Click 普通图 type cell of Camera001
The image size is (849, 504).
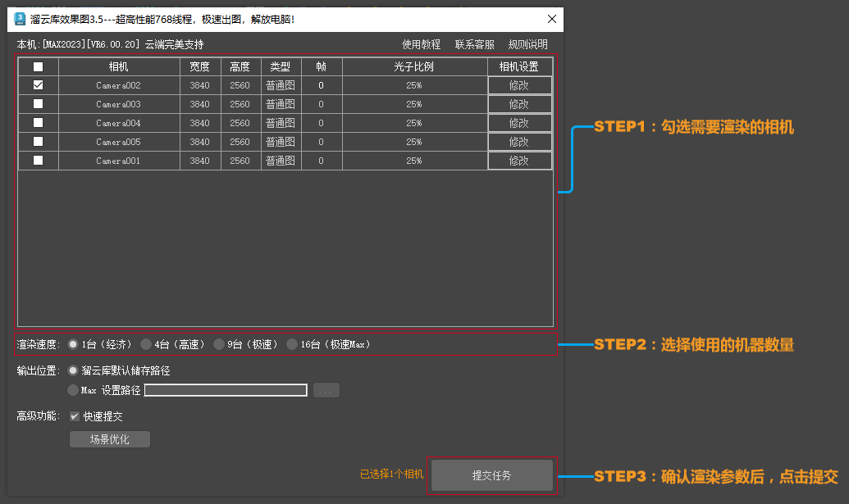click(281, 161)
